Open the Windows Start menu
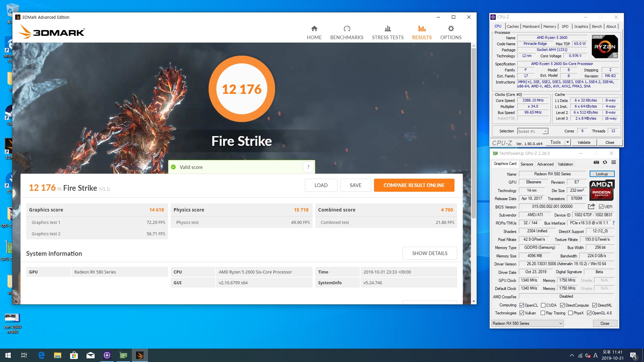 [x=8, y=355]
